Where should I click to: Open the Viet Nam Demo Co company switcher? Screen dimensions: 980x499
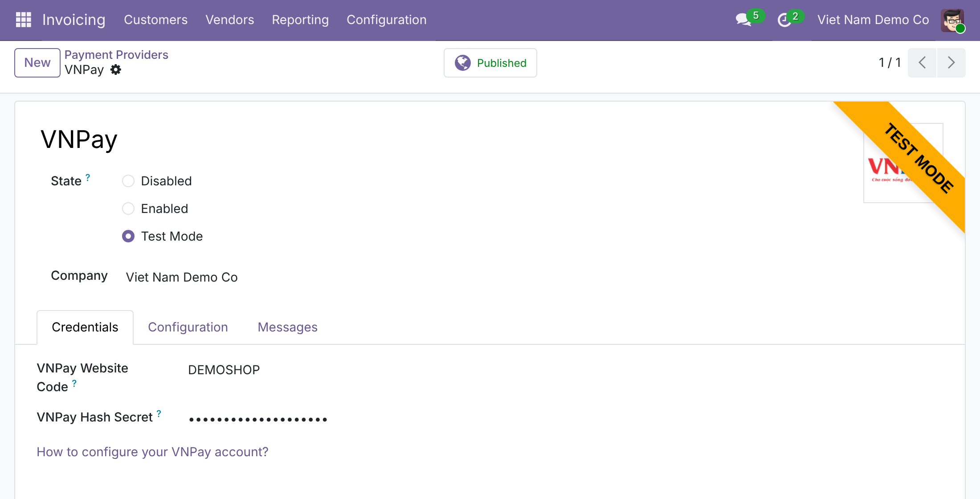click(873, 20)
